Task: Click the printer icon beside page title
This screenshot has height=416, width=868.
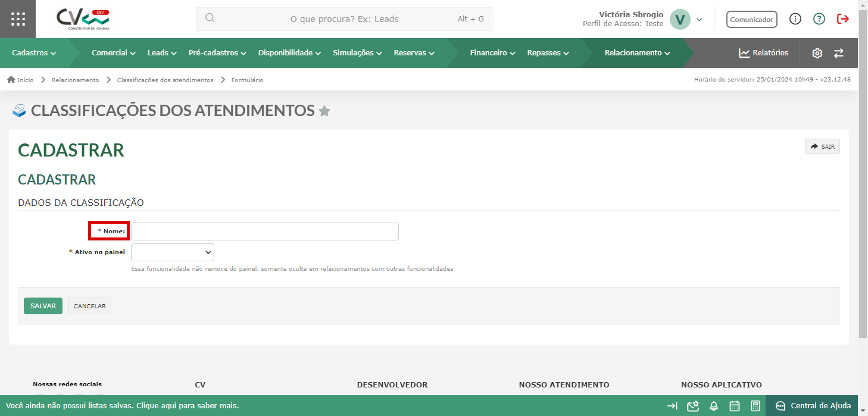Action: point(19,111)
